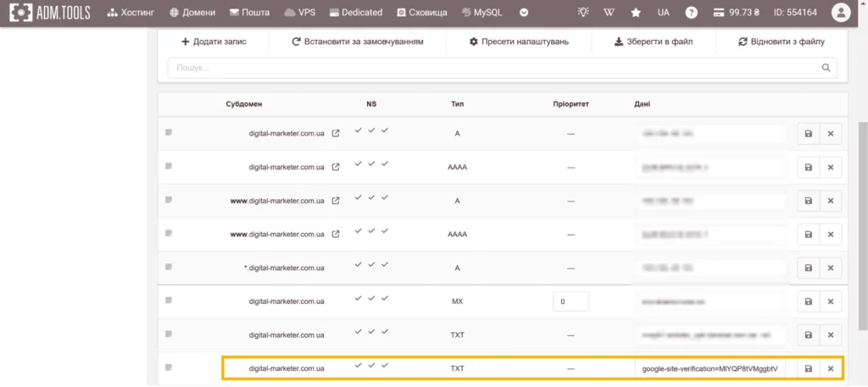The height and width of the screenshot is (387, 868).
Task: Click the lightbulb ideas icon
Action: click(583, 12)
